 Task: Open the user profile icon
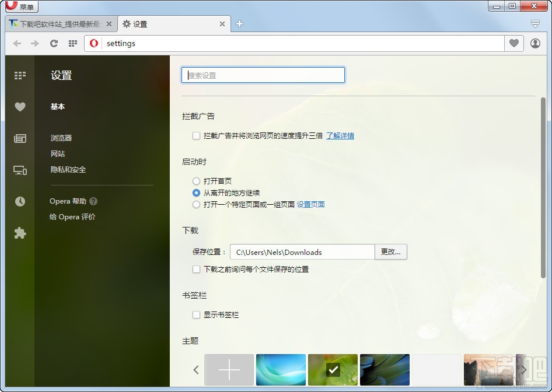[x=535, y=43]
